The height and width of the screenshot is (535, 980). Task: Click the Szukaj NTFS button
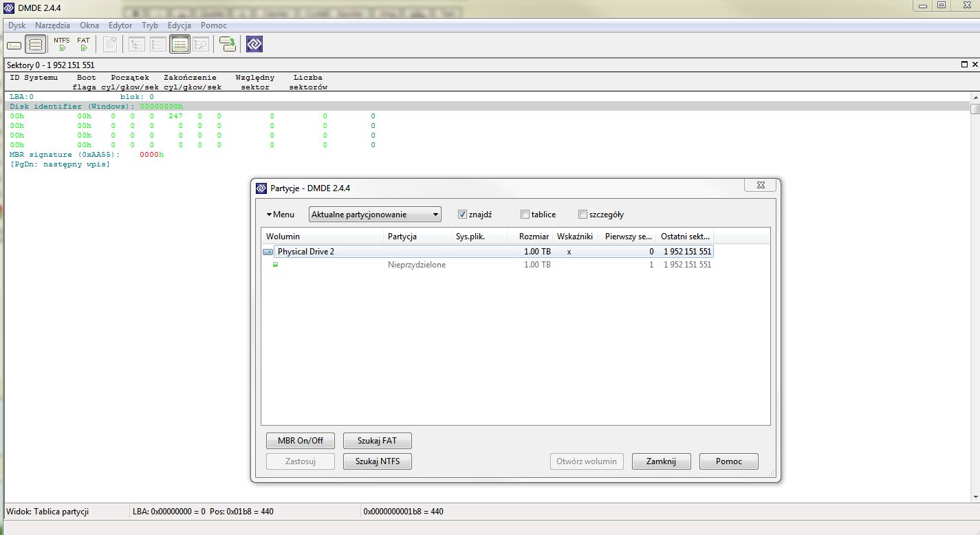pyautogui.click(x=378, y=461)
